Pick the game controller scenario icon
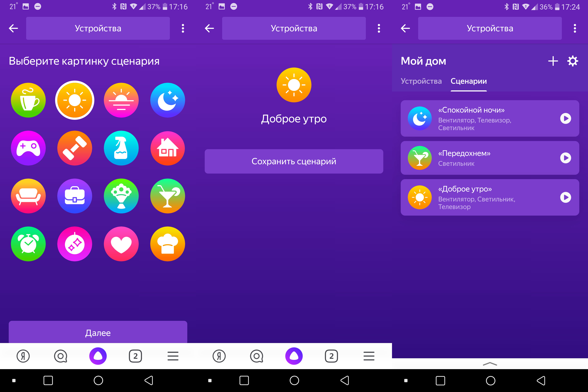 pos(28,148)
